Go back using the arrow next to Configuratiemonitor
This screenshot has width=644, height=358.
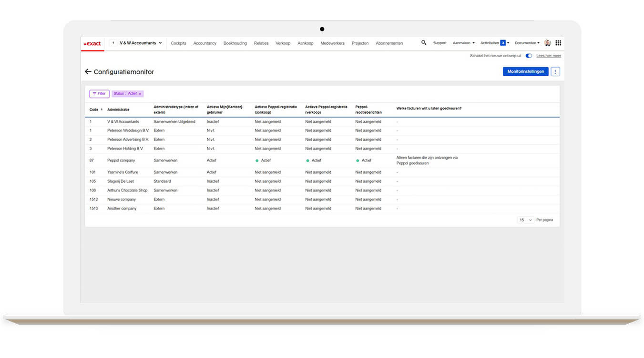point(88,71)
